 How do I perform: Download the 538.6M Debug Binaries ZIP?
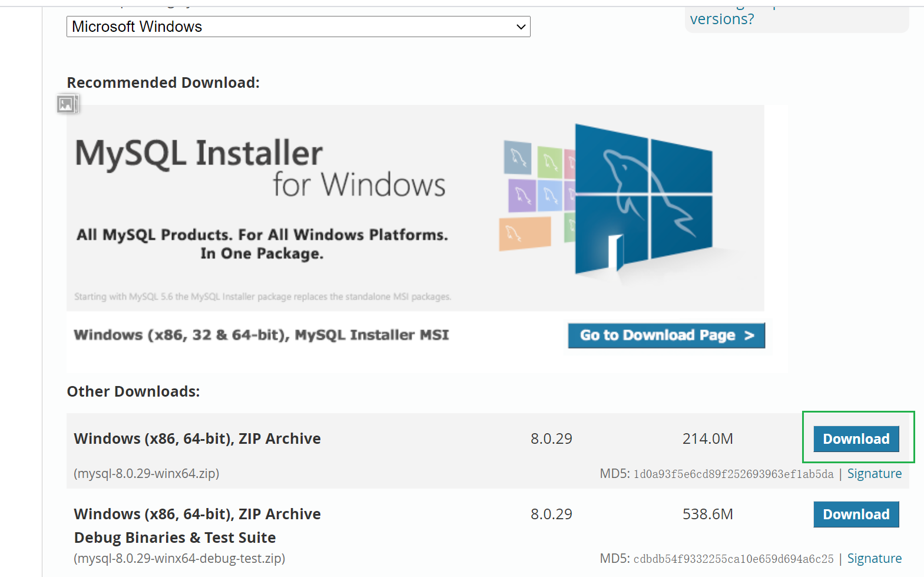coord(856,515)
